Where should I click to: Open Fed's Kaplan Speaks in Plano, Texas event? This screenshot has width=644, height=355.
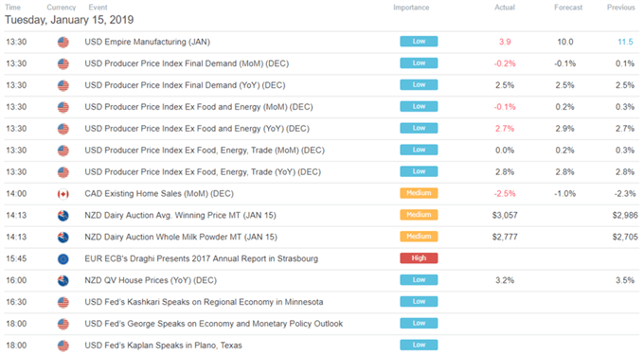pyautogui.click(x=163, y=346)
